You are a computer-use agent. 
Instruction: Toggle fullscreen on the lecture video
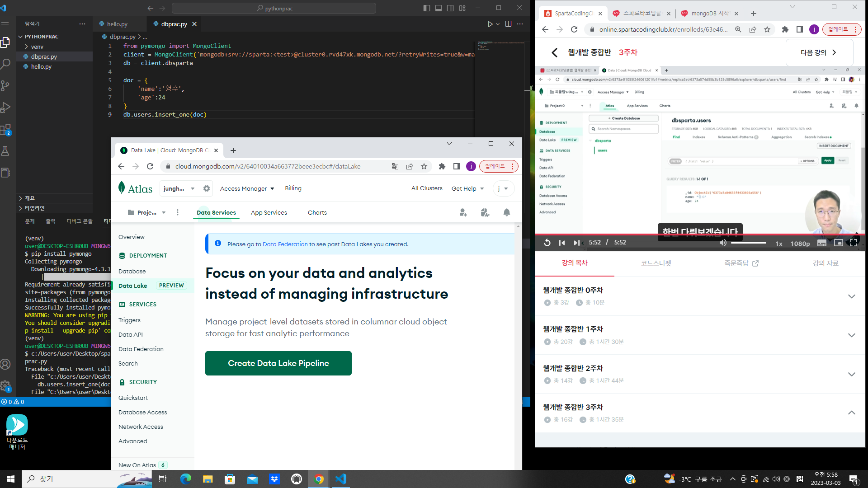854,243
